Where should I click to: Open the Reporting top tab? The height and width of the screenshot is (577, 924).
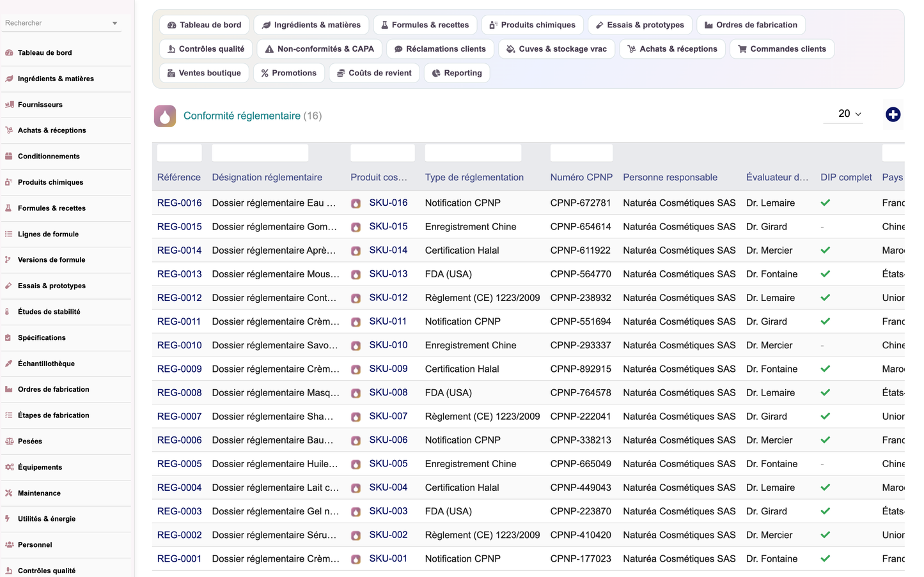click(x=457, y=73)
